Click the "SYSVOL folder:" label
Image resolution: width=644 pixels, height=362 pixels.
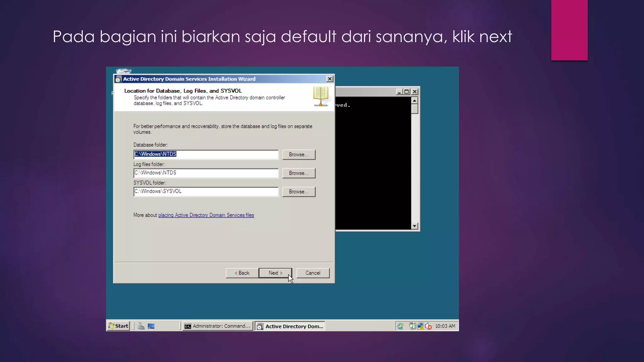click(150, 183)
